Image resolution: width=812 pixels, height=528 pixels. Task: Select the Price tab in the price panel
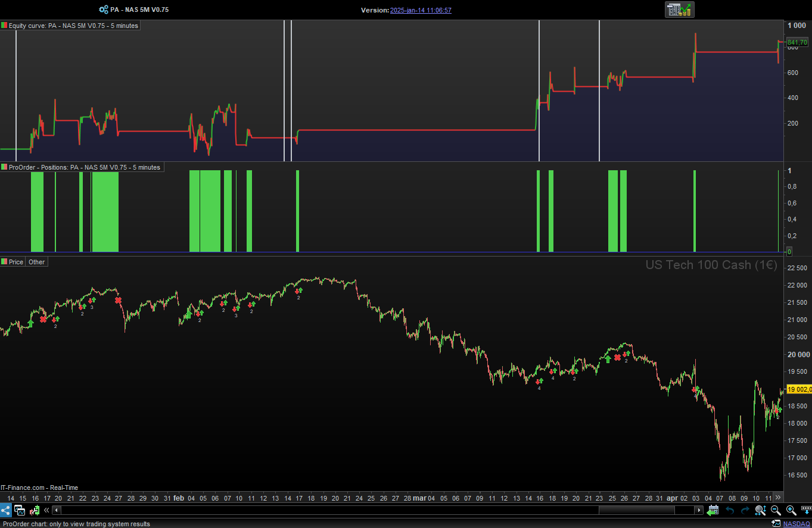coord(16,262)
